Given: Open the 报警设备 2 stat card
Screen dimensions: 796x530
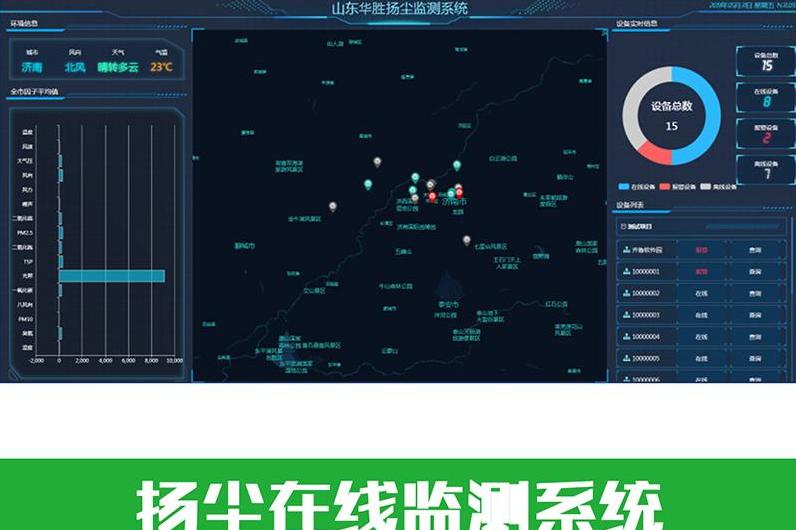Looking at the screenshot, I should (765, 133).
